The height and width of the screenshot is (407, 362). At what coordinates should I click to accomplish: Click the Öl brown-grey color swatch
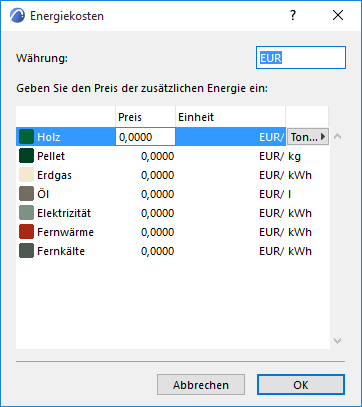tap(26, 194)
